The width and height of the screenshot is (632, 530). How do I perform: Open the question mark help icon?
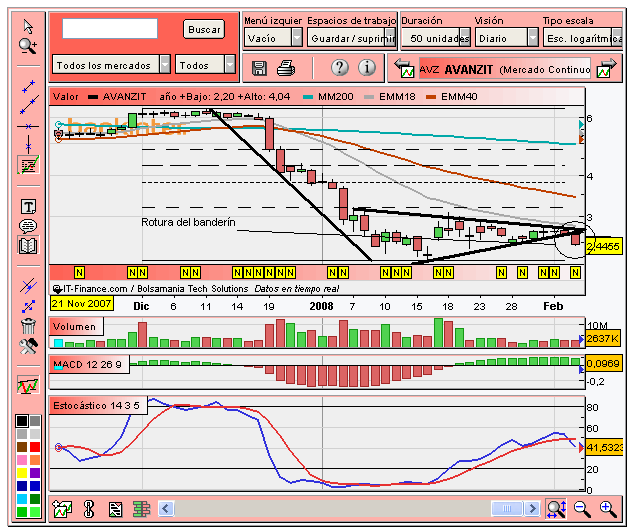(340, 67)
